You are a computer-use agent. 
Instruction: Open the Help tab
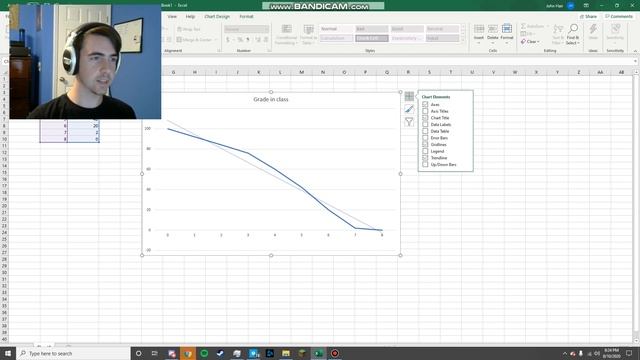[x=190, y=16]
